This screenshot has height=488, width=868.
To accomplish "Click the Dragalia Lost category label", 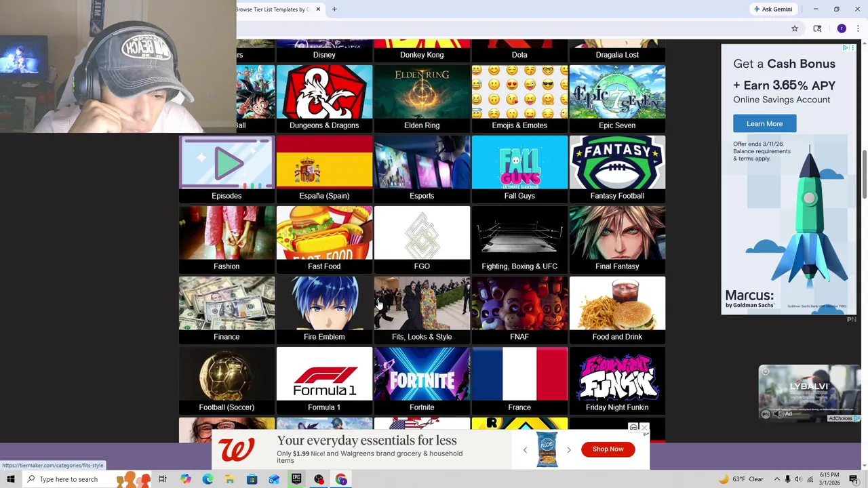I will (617, 55).
